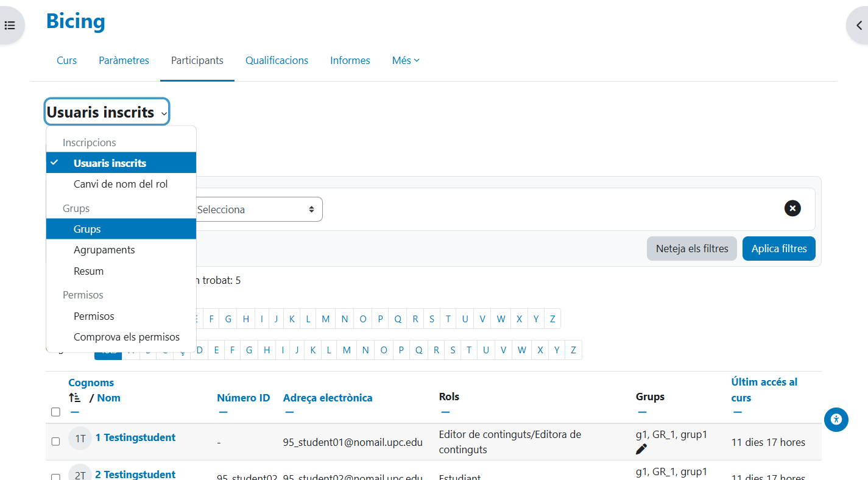Open the block drawer arrow icon
Screen dimensions: 868x480
[x=858, y=26]
